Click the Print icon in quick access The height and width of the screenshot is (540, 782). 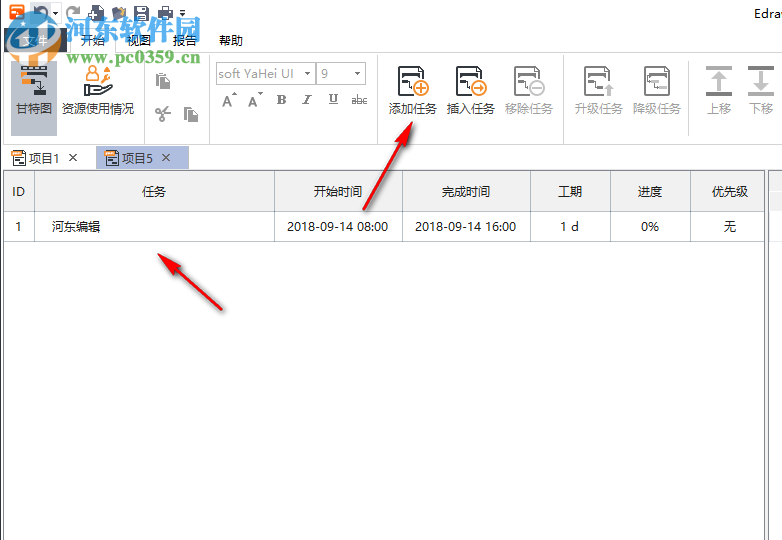165,13
